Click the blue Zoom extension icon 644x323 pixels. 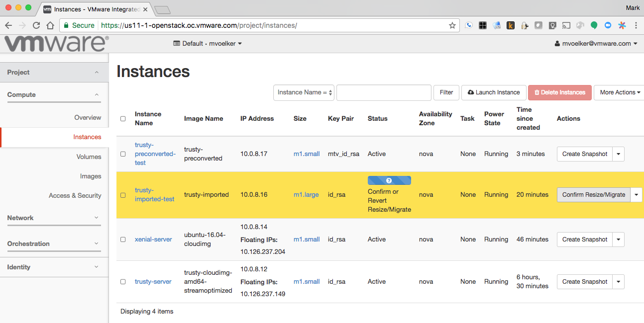pos(608,25)
